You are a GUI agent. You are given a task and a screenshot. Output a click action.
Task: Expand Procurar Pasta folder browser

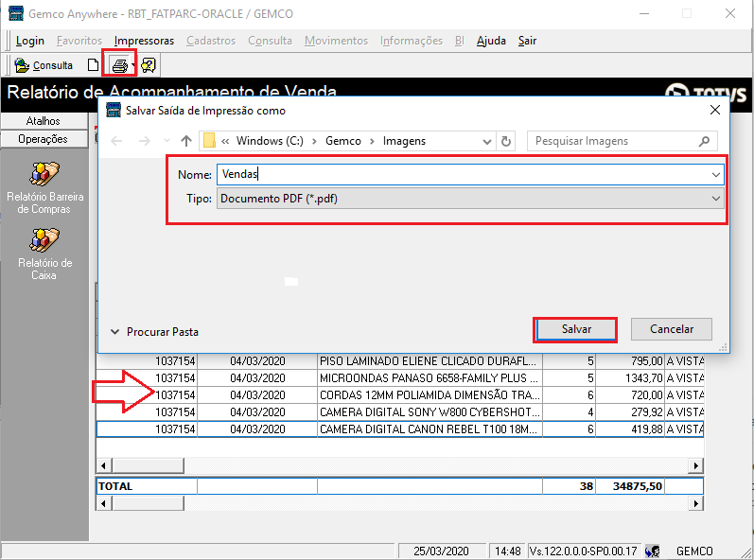[154, 332]
